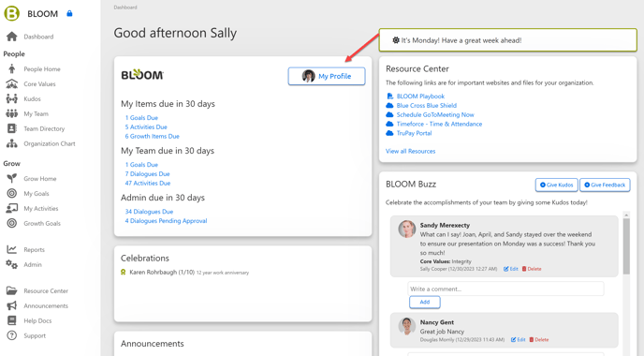
Task: Open the '5 Activities Due' link
Action: click(146, 127)
